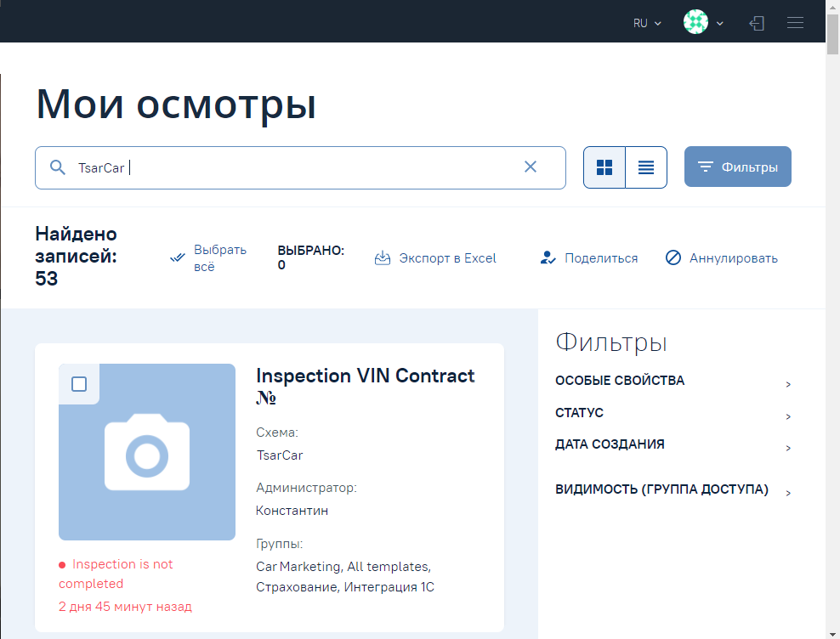840x639 pixels.
Task: Click the Export to Excel icon
Action: 383,257
